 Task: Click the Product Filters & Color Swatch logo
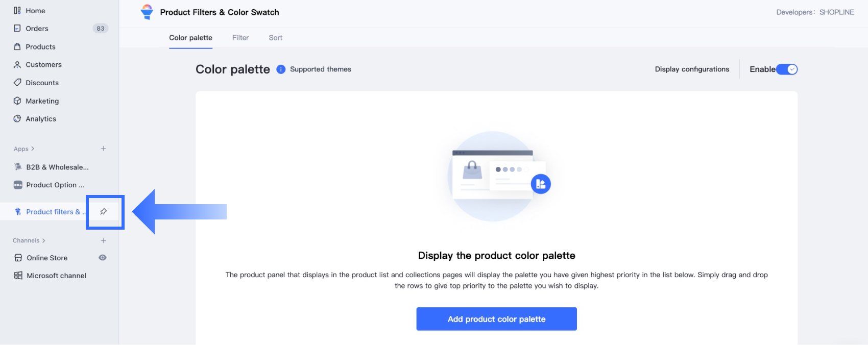[x=147, y=12]
